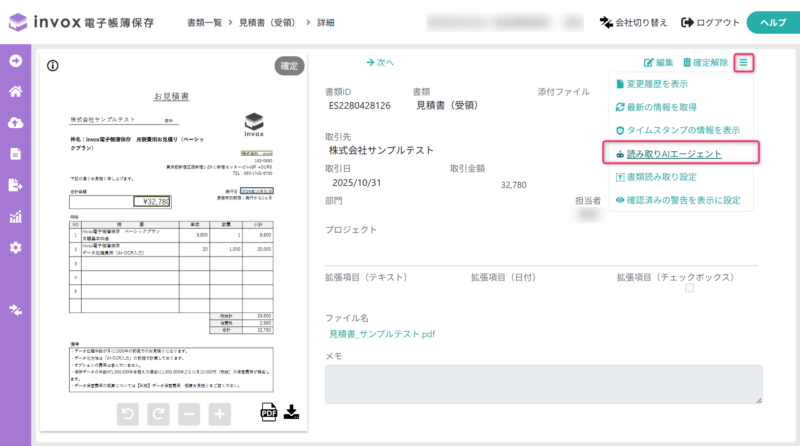Select 書類読み取り設定 menu item
This screenshot has width=800, height=446.
[656, 177]
